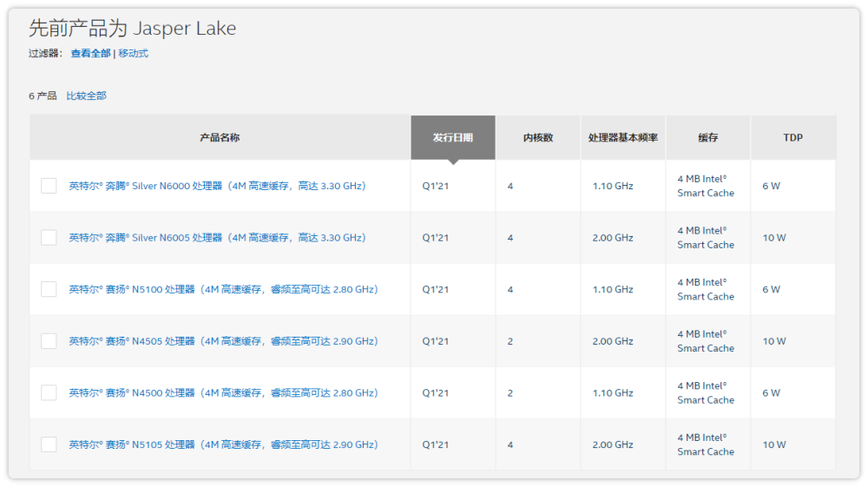Check the Silver N6000 processor checkbox

click(x=49, y=186)
